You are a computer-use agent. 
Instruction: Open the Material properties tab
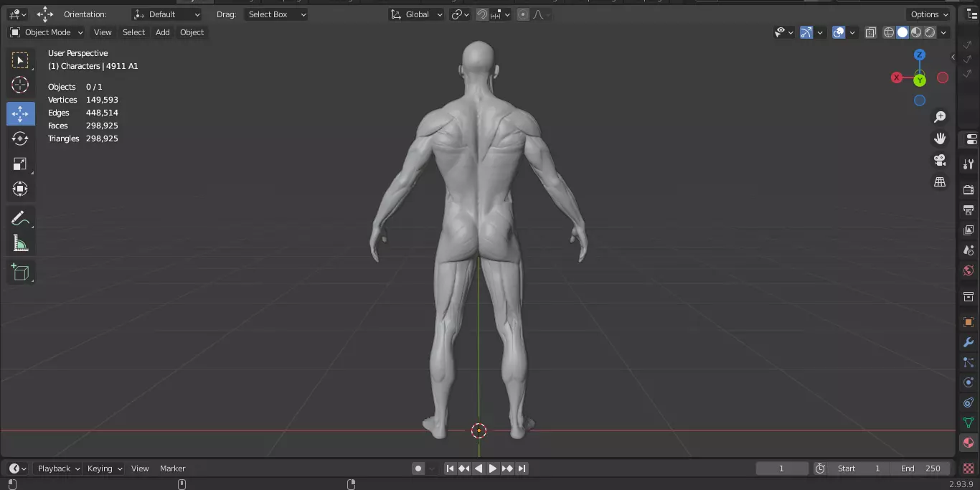click(x=969, y=443)
